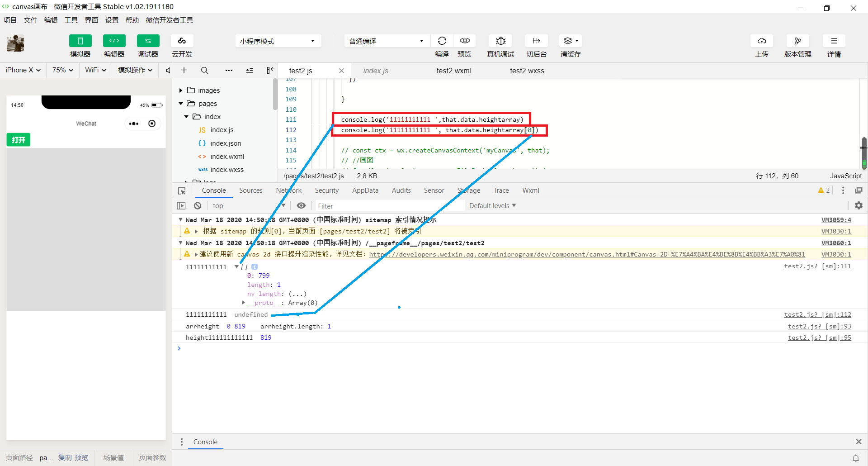
Task: Collapse the sitemap log group
Action: pyautogui.click(x=180, y=220)
